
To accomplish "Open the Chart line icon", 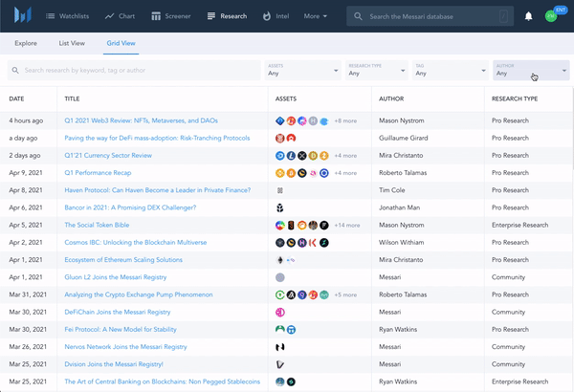I will pos(109,16).
